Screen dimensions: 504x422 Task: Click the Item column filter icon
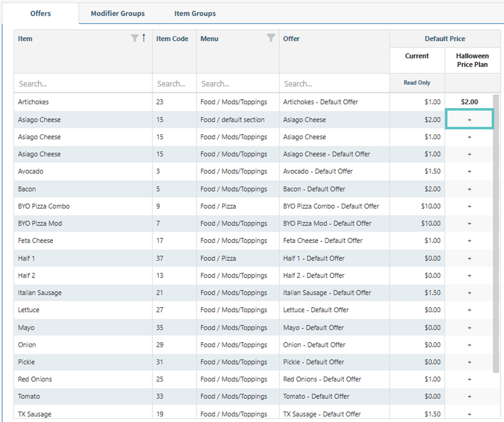tap(134, 38)
